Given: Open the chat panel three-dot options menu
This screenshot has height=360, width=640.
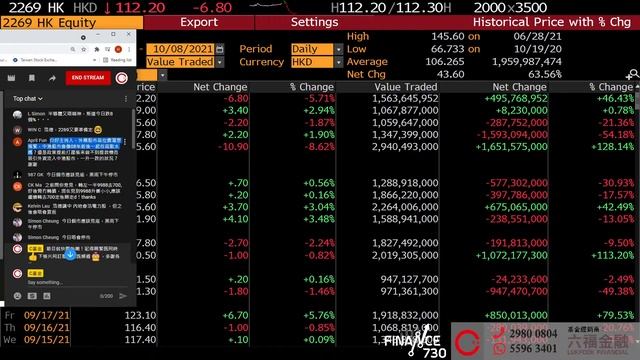Looking at the screenshot, I should tap(126, 99).
